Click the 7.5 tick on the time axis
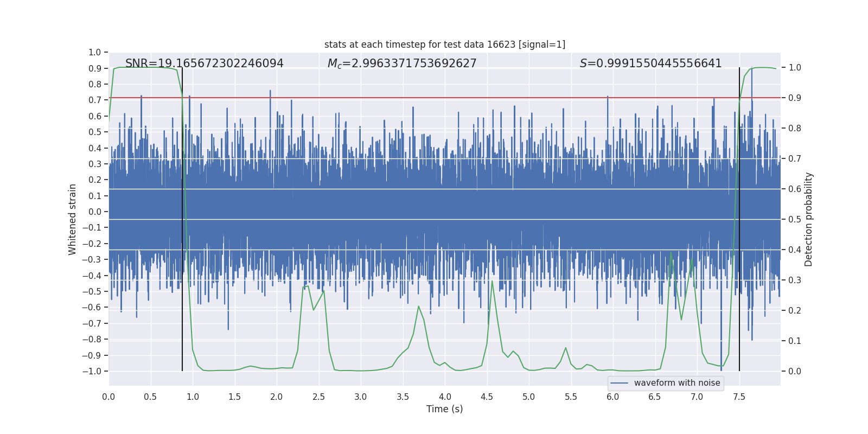The height and width of the screenshot is (434, 868). (x=739, y=397)
